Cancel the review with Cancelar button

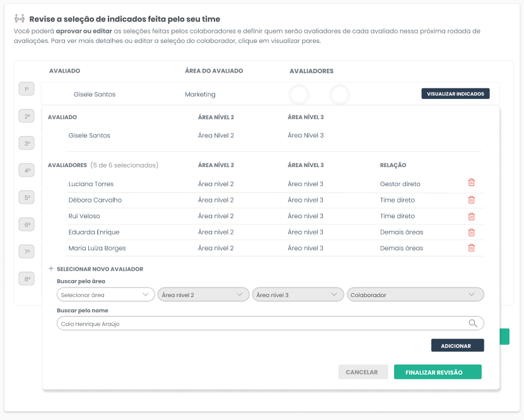coord(363,372)
